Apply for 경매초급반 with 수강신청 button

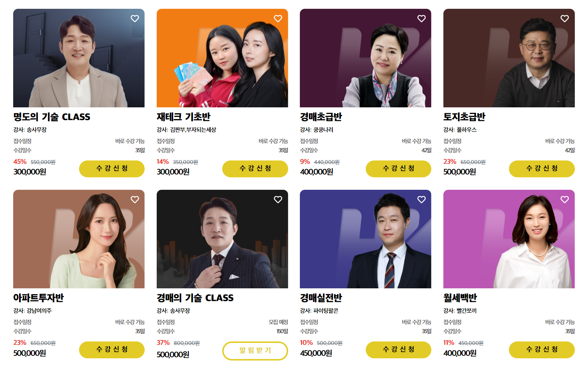click(x=398, y=169)
